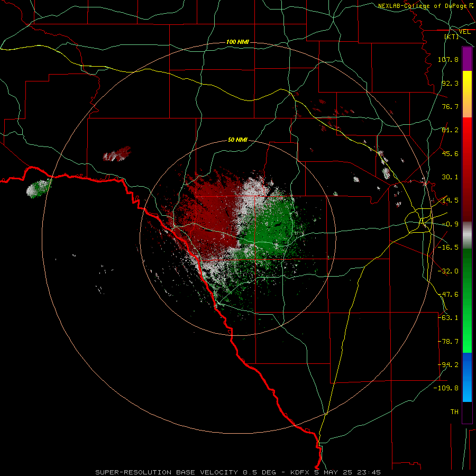
Task: Click the "0.5 DEG" elevation text in the caption
Action: coord(259,472)
